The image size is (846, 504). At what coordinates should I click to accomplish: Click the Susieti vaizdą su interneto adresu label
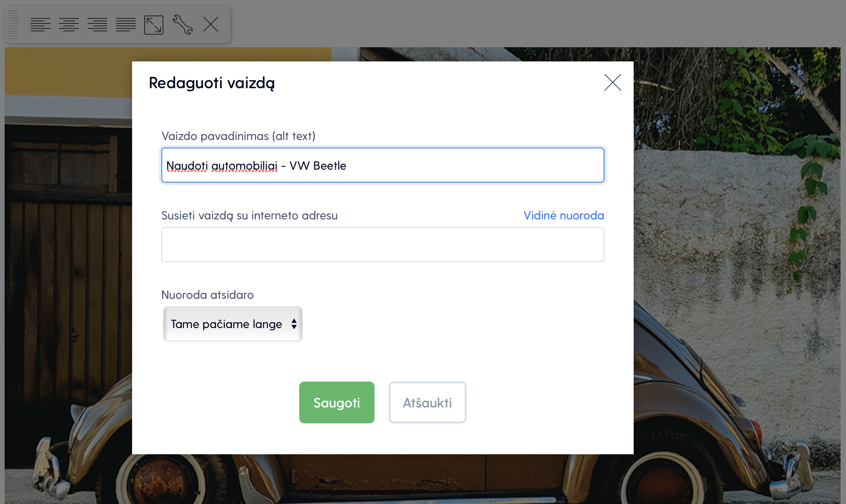click(x=250, y=216)
